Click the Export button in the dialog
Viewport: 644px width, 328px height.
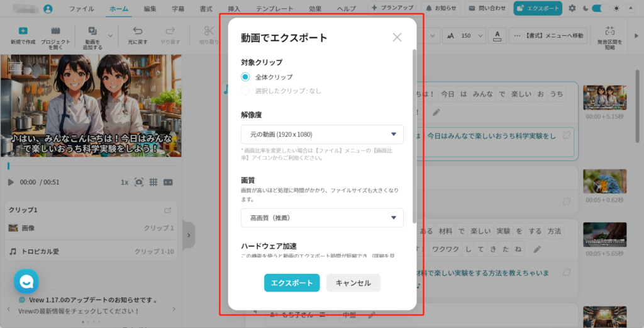coord(292,283)
